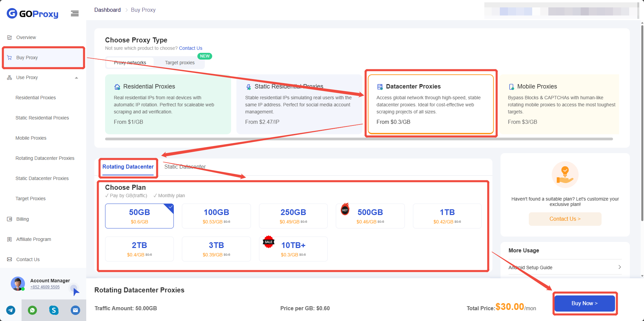Viewport: 644px width, 321px height.
Task: Click the GoProxy logo
Action: coord(33,13)
